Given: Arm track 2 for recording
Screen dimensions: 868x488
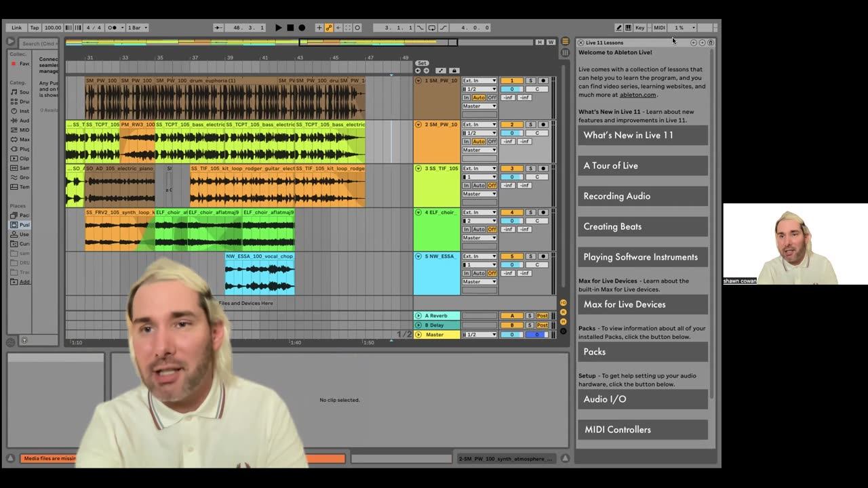Looking at the screenshot, I should tap(543, 125).
